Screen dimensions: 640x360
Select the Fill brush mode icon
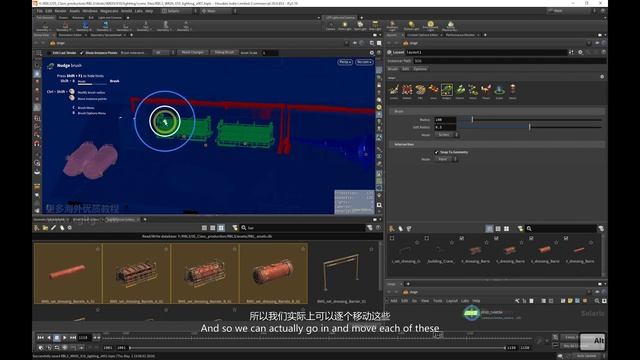[x=420, y=90]
